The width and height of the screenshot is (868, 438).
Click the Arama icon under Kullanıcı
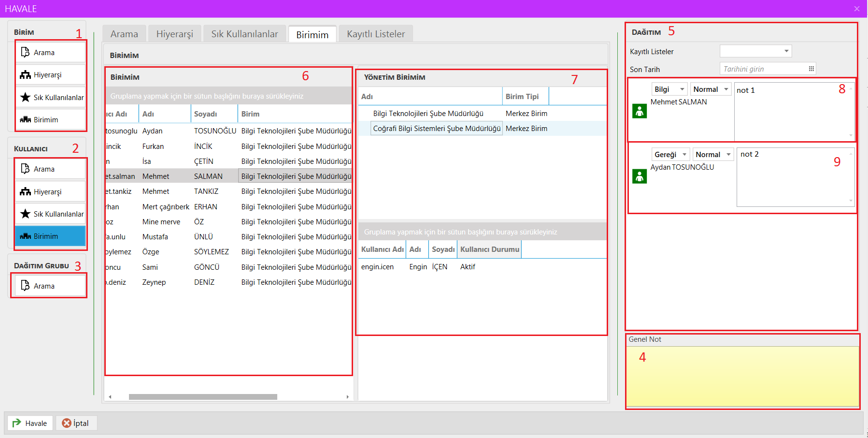tap(26, 169)
